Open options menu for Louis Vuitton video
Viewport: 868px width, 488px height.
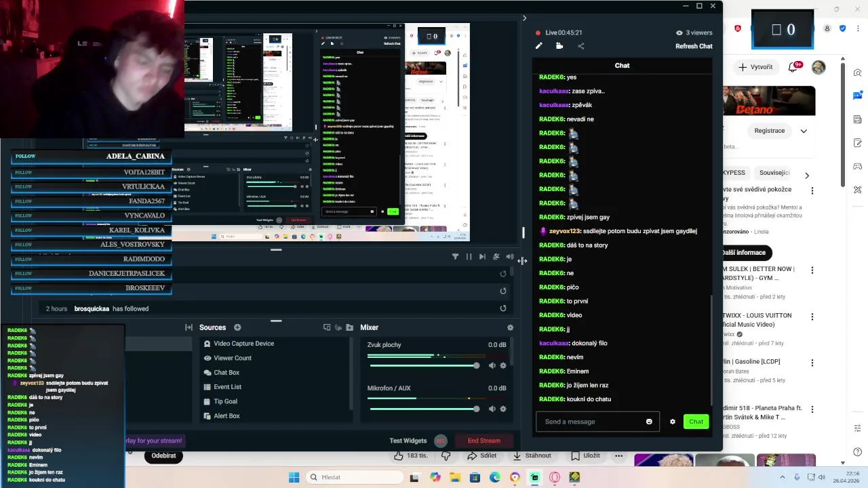point(812,317)
